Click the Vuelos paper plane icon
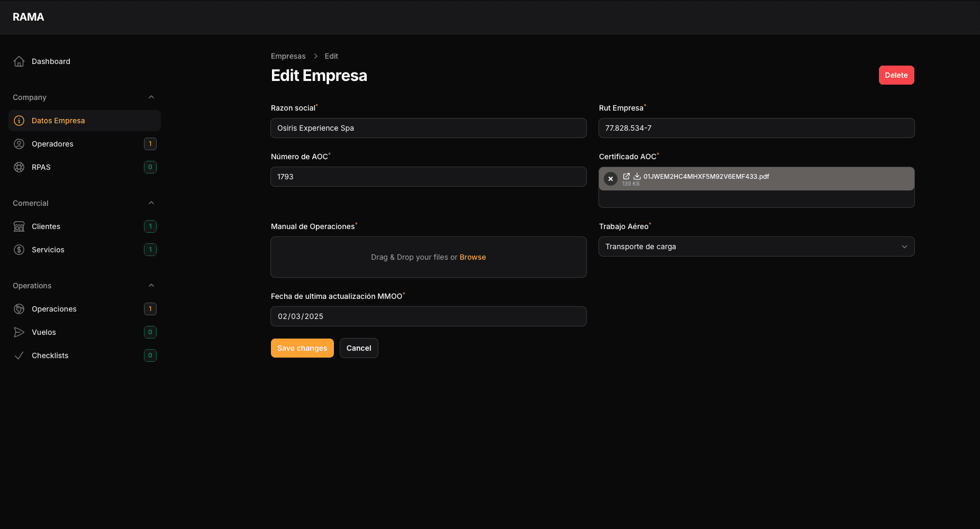The image size is (980, 529). click(19, 332)
